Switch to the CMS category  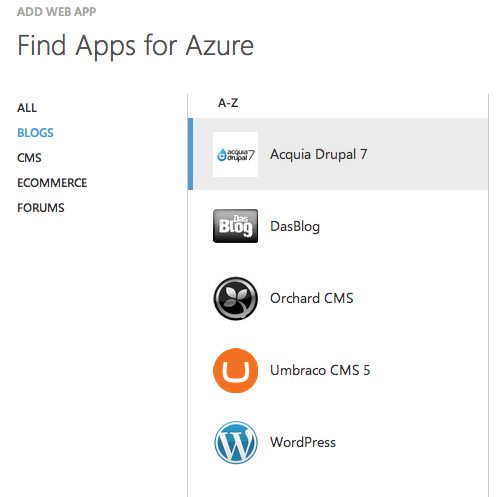click(29, 158)
